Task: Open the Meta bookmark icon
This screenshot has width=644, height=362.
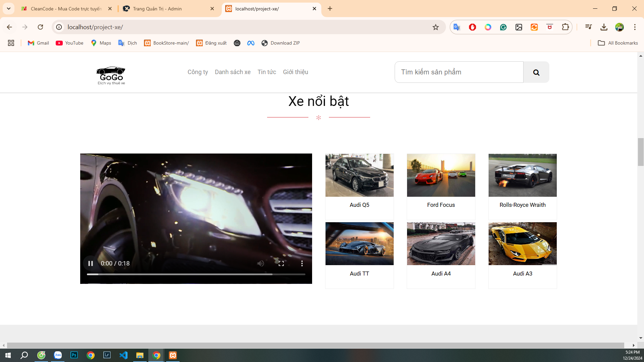Action: coord(251,43)
